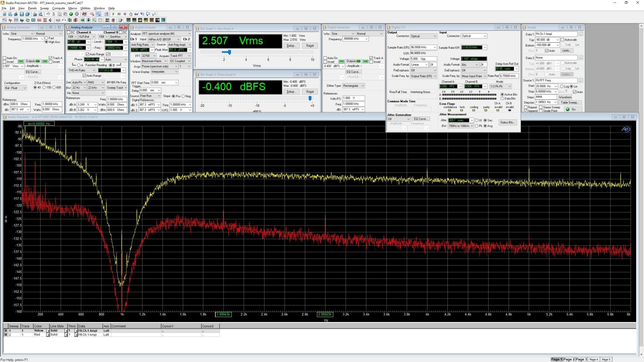Screen dimensions: 644x362
Task: Click the Print toolbar icon
Action: click(35, 14)
